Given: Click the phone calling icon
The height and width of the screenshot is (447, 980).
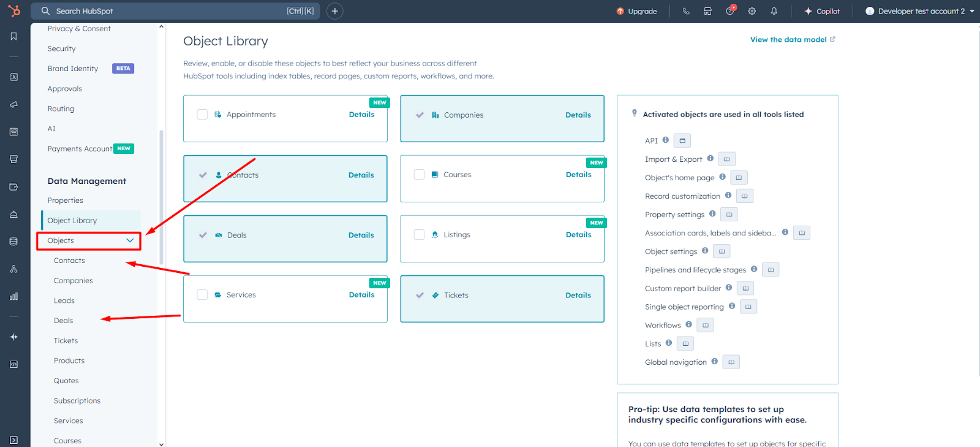Looking at the screenshot, I should pos(686,11).
